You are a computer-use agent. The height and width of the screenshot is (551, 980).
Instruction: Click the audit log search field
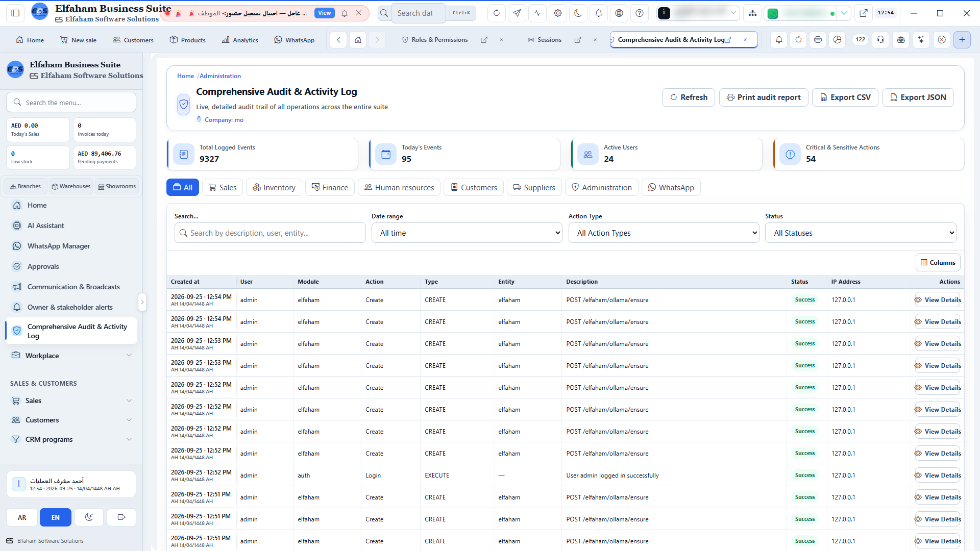[270, 233]
